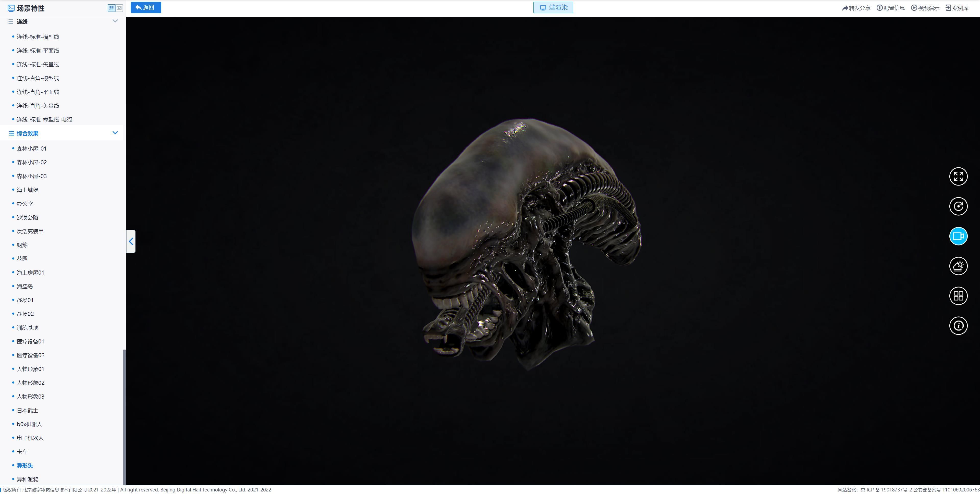This screenshot has height=494, width=980.
Task: Open the weather settings icon
Action: click(x=958, y=266)
